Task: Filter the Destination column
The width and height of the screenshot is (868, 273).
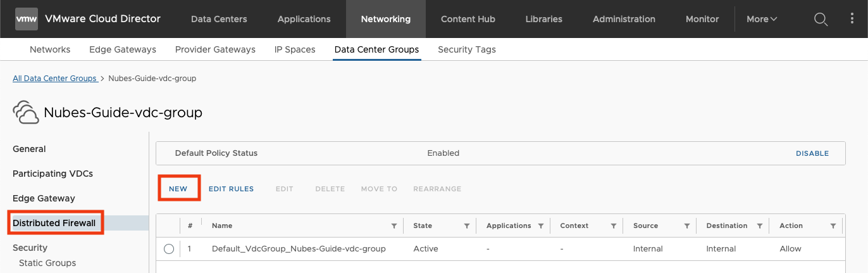Action: pos(759,226)
